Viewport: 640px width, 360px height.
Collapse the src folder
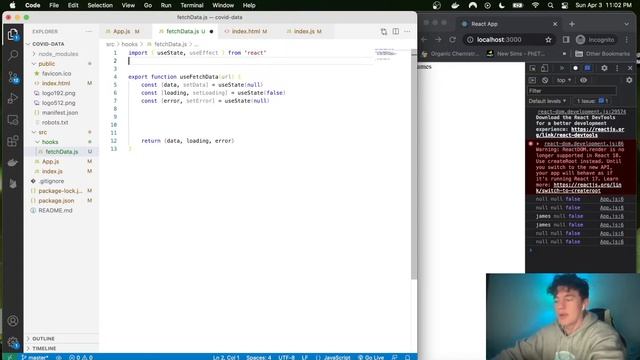[61, 132]
